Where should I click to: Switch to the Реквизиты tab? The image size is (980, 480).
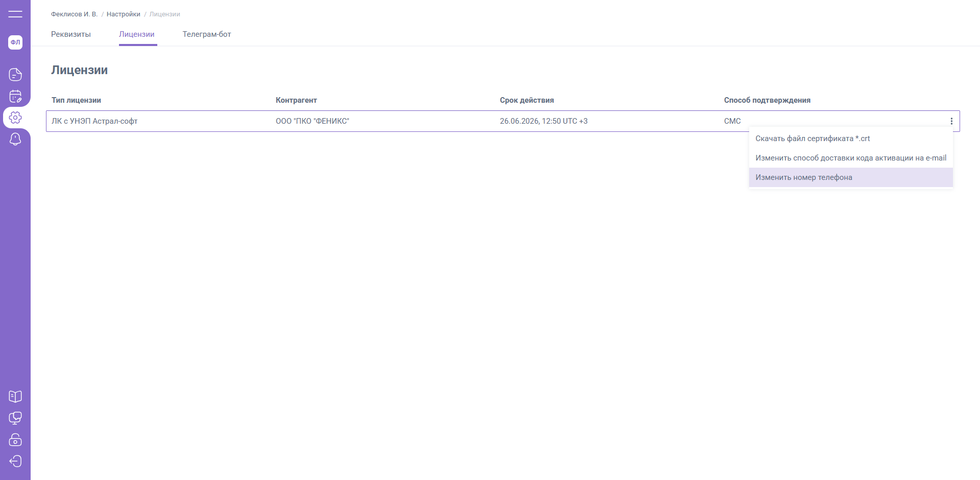[x=71, y=34]
